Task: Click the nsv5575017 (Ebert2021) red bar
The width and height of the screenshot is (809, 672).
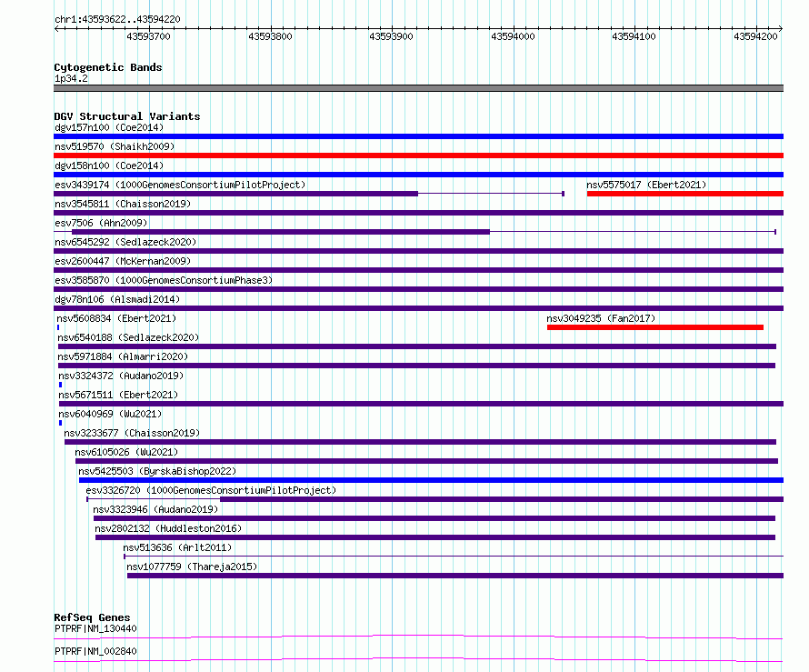Action: coord(685,194)
